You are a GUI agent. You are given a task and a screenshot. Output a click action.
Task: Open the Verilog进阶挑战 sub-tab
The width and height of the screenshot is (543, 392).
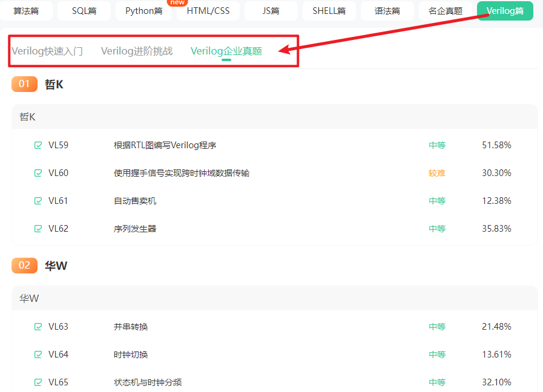coord(137,51)
